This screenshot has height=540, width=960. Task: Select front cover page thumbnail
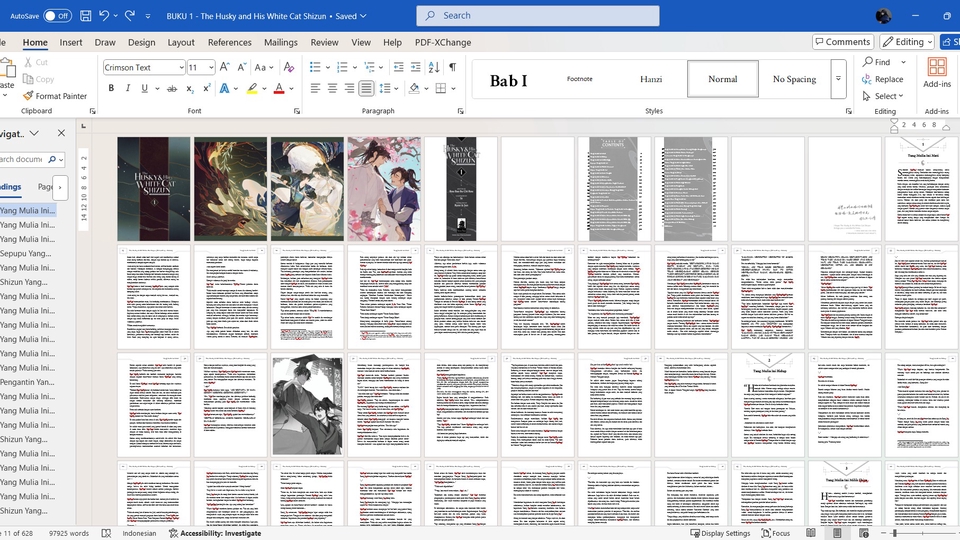(x=154, y=189)
